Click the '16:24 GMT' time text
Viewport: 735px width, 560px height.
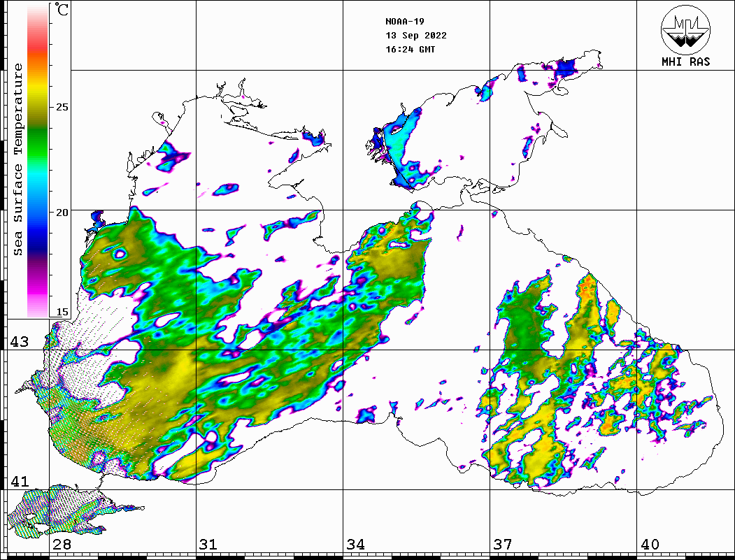411,50
